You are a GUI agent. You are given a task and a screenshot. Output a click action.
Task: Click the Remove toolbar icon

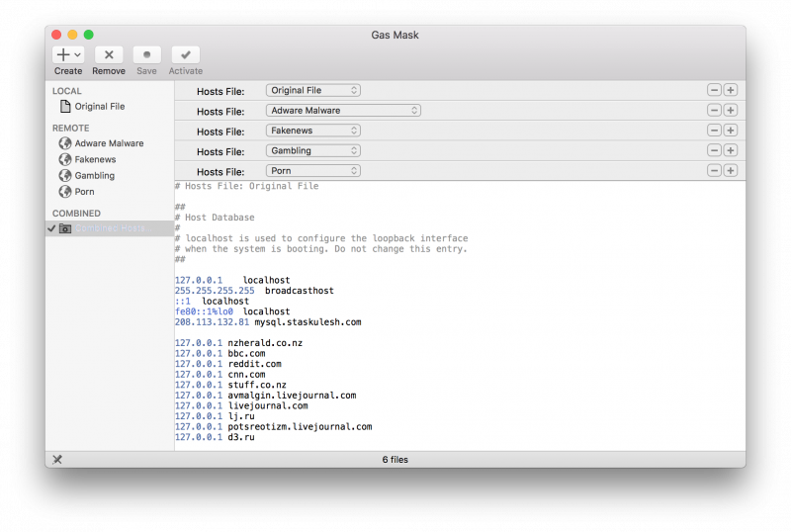pos(109,56)
